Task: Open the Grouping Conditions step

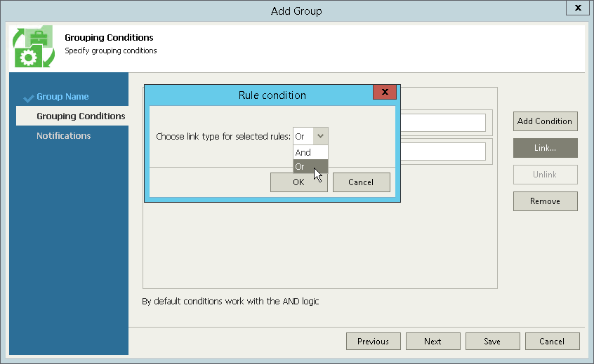Action: pos(81,116)
